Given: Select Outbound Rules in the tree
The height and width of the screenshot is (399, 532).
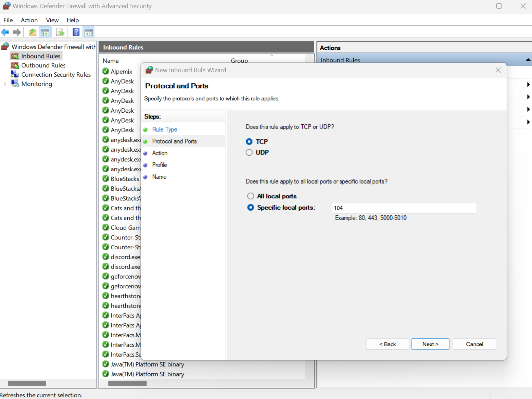Looking at the screenshot, I should [43, 65].
